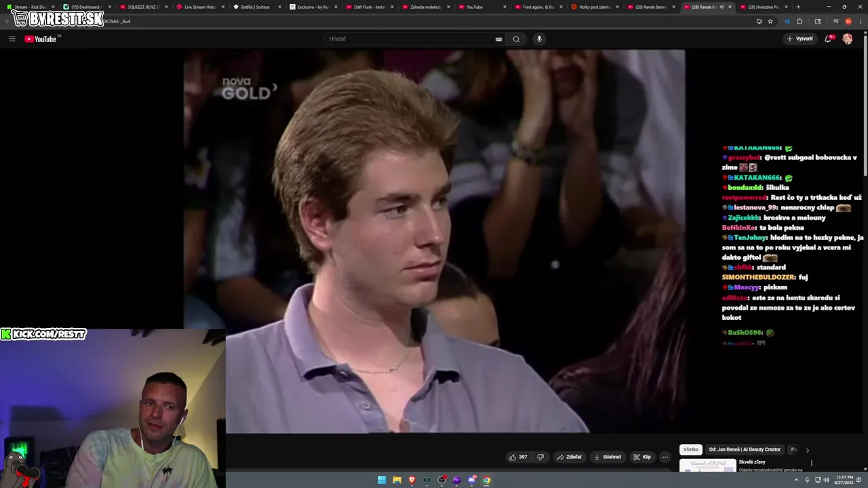Open the Vytvoriť create menu

click(x=800, y=39)
